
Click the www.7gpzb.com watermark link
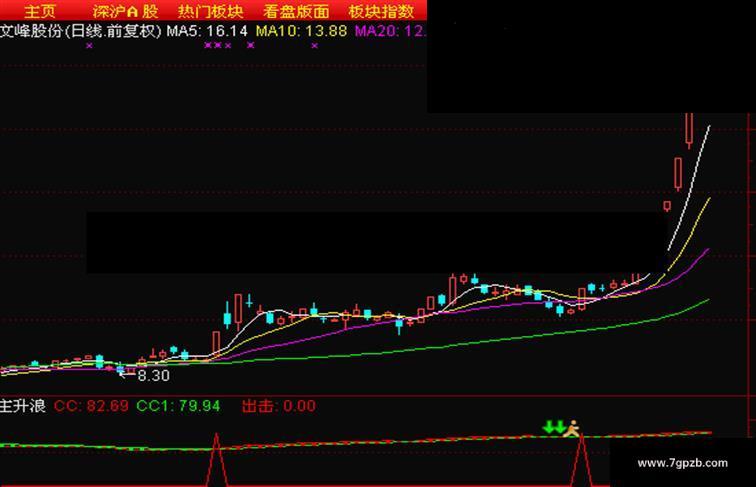(683, 463)
